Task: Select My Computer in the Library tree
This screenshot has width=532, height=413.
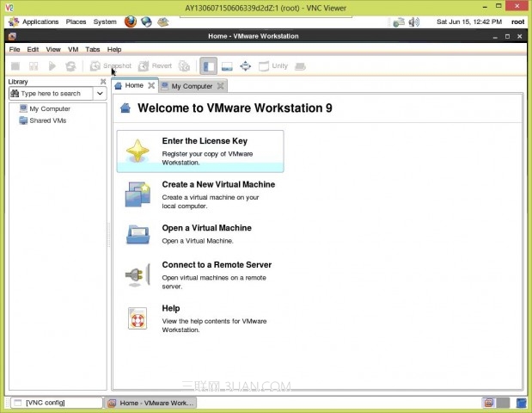Action: [x=49, y=109]
